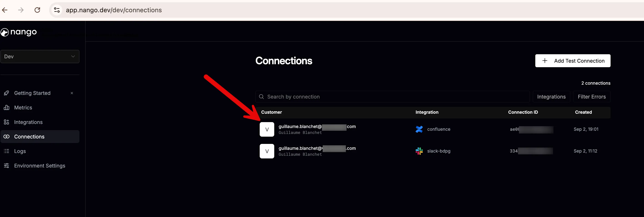Click the Confluence logo icon
644x217 pixels.
[419, 129]
